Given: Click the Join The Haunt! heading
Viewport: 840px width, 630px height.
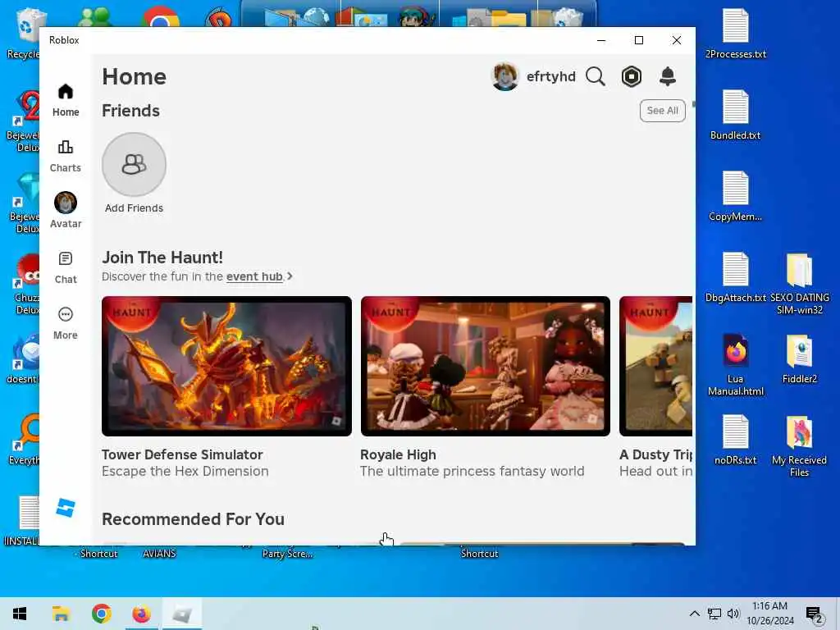Looking at the screenshot, I should 162,258.
